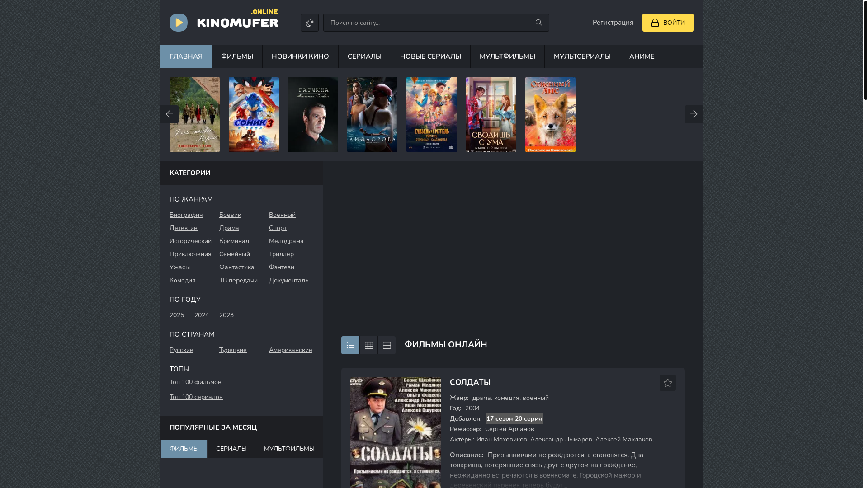Open the Огненный лис poster
The height and width of the screenshot is (488, 868).
[550, 114]
